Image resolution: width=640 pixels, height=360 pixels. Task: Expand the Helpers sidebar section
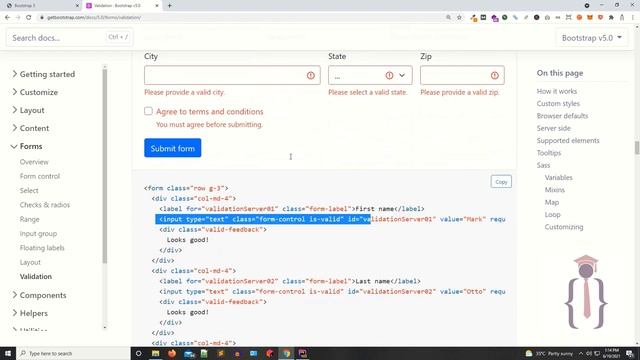30,313
